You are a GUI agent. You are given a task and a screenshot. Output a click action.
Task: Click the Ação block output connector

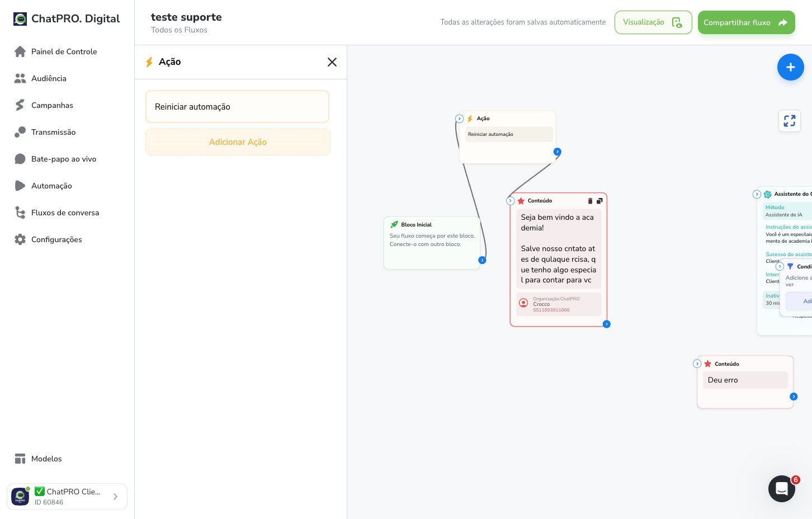pos(557,152)
